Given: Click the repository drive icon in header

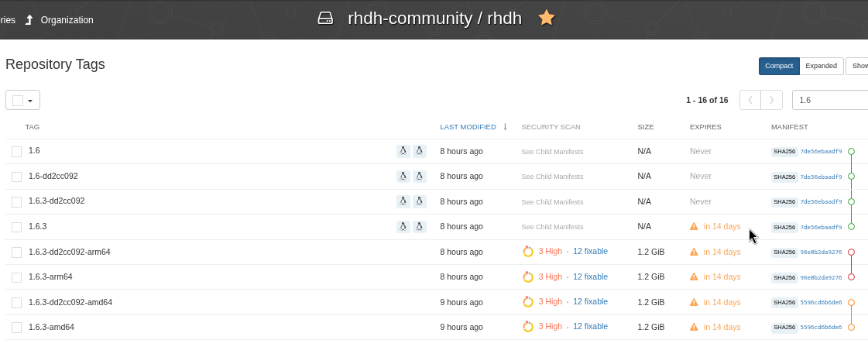Looking at the screenshot, I should tap(325, 19).
